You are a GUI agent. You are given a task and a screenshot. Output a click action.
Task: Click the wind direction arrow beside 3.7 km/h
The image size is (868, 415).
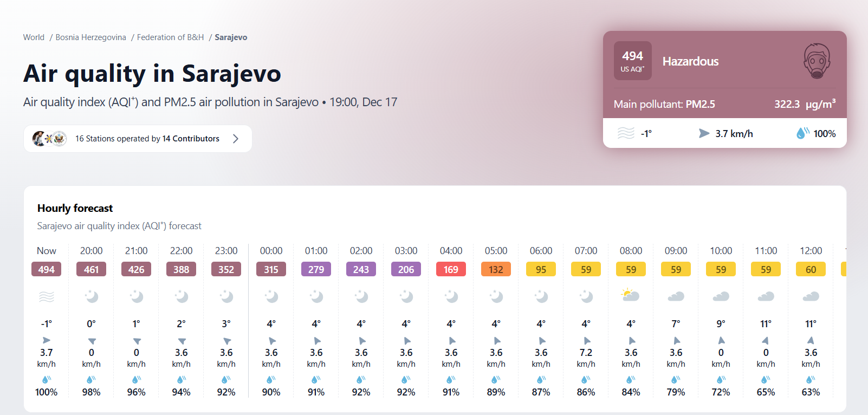tap(704, 133)
